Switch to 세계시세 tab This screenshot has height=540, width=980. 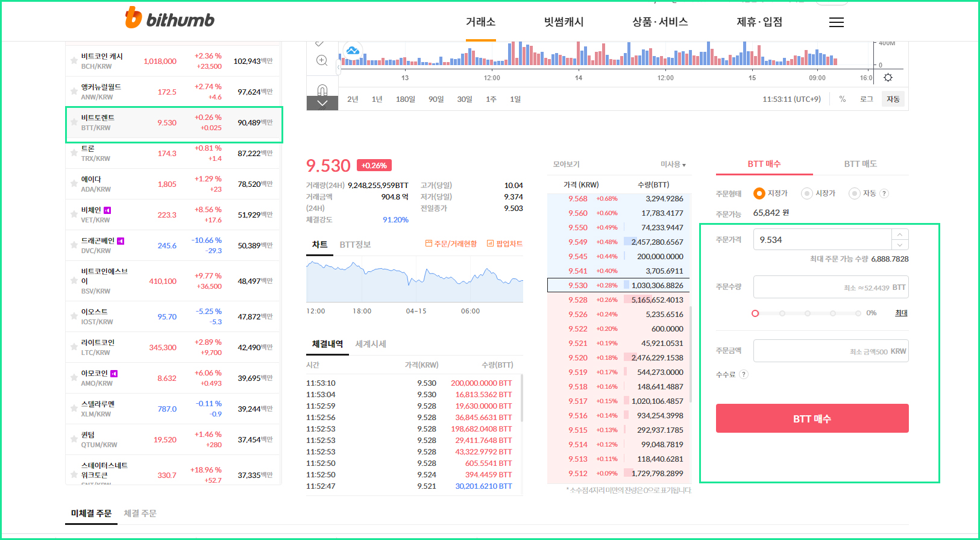(x=371, y=344)
